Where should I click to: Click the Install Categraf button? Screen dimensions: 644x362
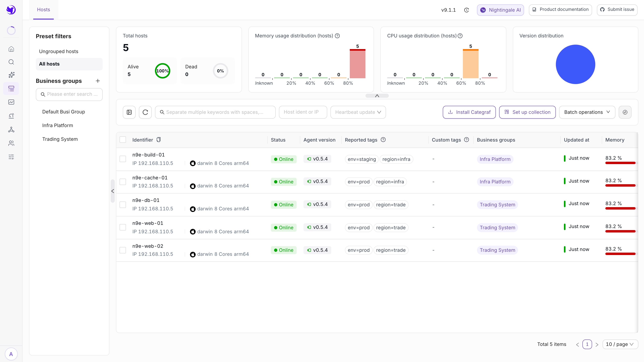[469, 112]
